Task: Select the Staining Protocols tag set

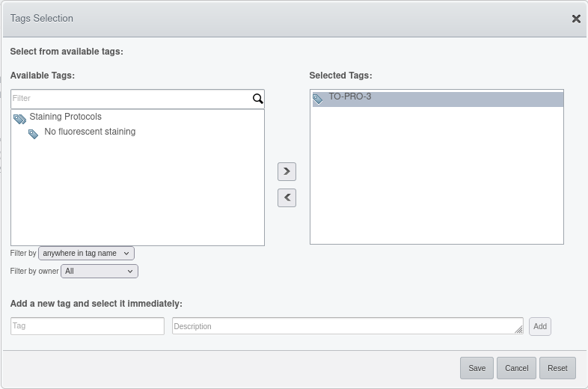Action: 65,117
